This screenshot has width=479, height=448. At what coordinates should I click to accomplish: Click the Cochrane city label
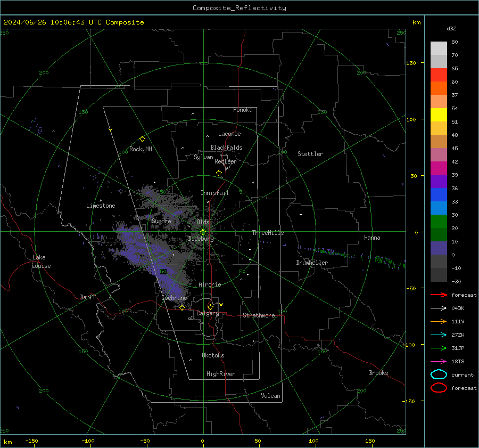click(x=174, y=298)
